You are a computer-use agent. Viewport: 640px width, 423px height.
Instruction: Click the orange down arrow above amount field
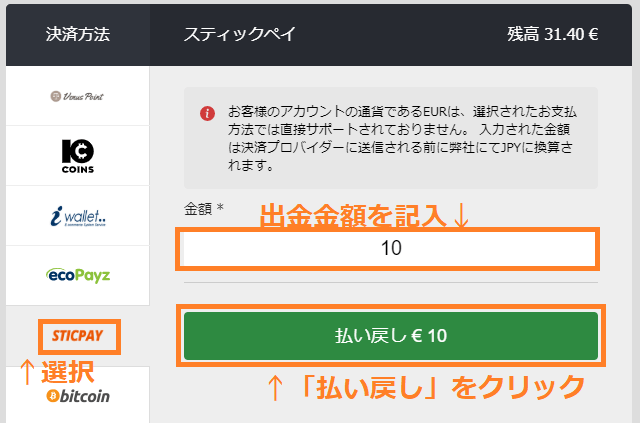click(458, 215)
